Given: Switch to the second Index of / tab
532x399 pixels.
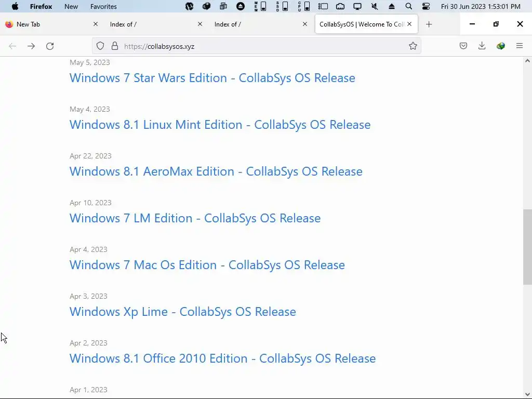Looking at the screenshot, I should click(259, 24).
